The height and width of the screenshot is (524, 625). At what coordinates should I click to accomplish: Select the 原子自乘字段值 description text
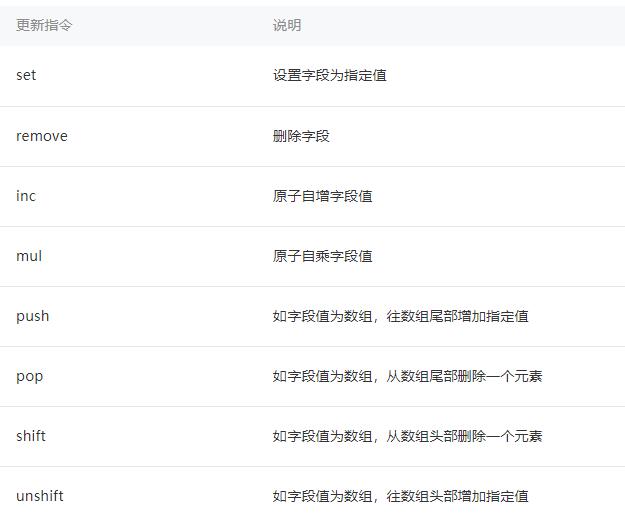point(322,256)
